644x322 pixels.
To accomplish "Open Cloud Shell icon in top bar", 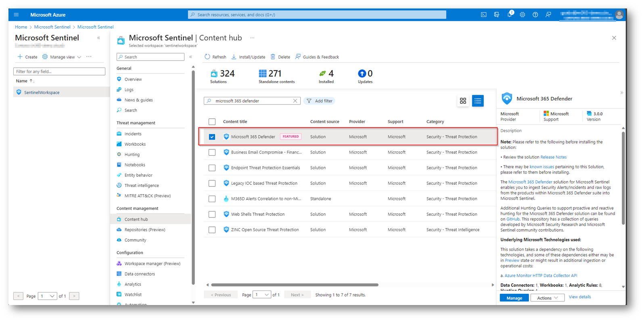I will pos(483,15).
